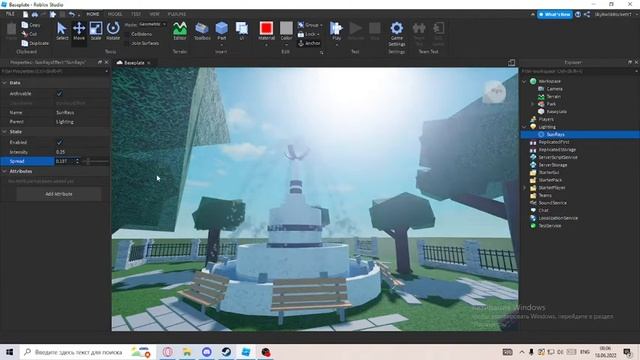The width and height of the screenshot is (640, 360).
Task: Switch to the HOME ribbon tab
Action: click(x=93, y=14)
